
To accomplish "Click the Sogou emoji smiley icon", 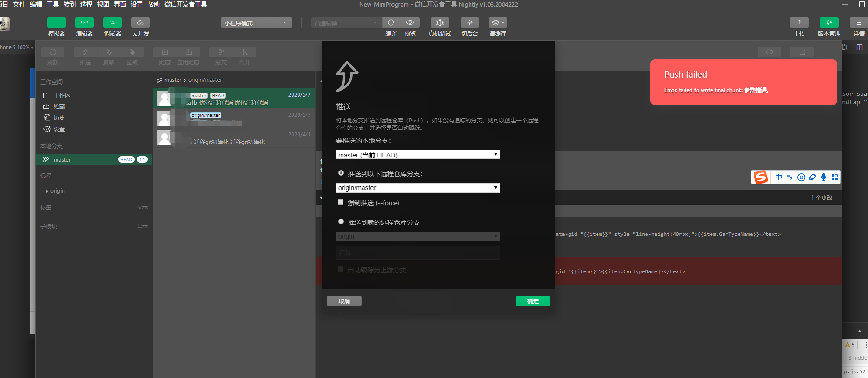I will click(x=801, y=177).
